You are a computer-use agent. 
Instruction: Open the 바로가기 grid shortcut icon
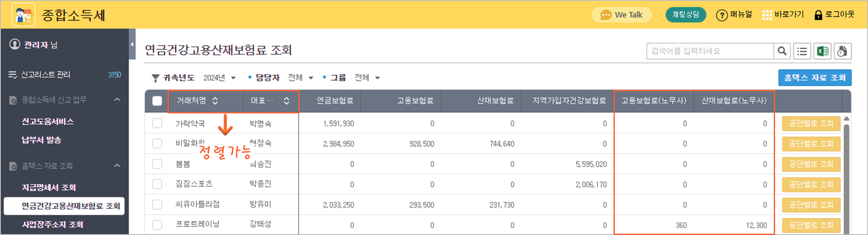pyautogui.click(x=767, y=15)
